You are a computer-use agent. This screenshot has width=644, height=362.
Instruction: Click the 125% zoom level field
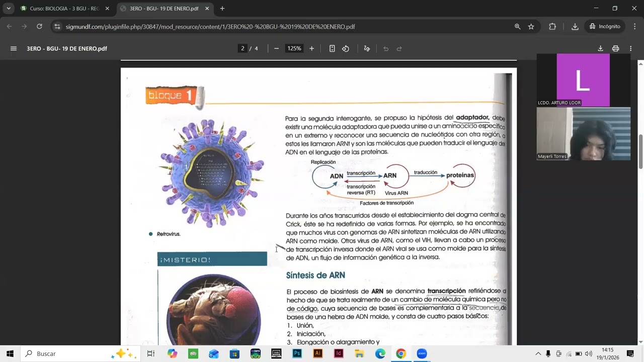(x=294, y=49)
